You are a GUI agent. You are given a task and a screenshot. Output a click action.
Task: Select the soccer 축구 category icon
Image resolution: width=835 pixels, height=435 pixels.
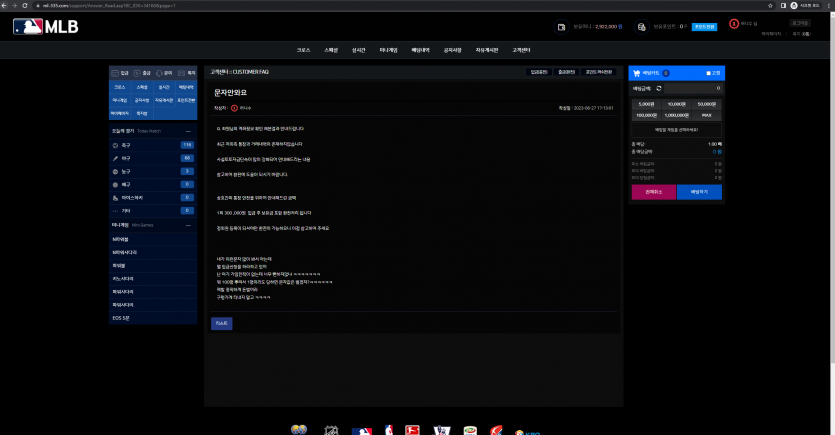(x=115, y=145)
